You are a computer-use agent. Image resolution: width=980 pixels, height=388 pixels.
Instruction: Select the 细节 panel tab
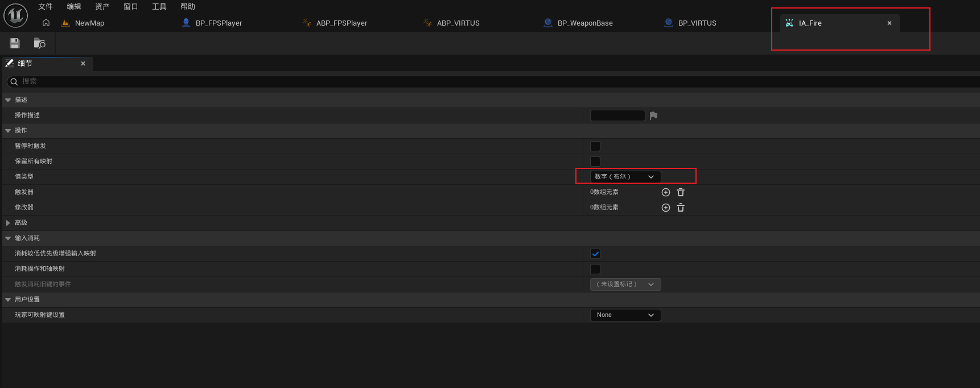pyautogui.click(x=48, y=64)
